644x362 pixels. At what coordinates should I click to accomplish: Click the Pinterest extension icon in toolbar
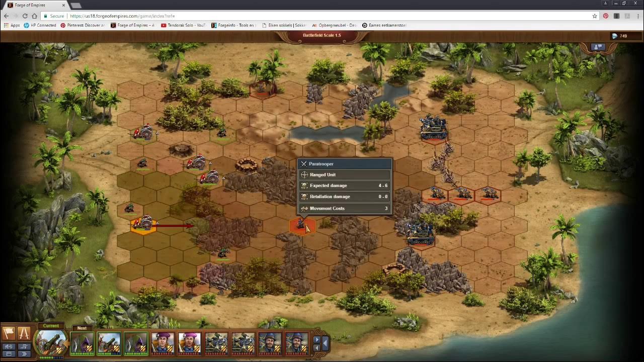(x=606, y=16)
